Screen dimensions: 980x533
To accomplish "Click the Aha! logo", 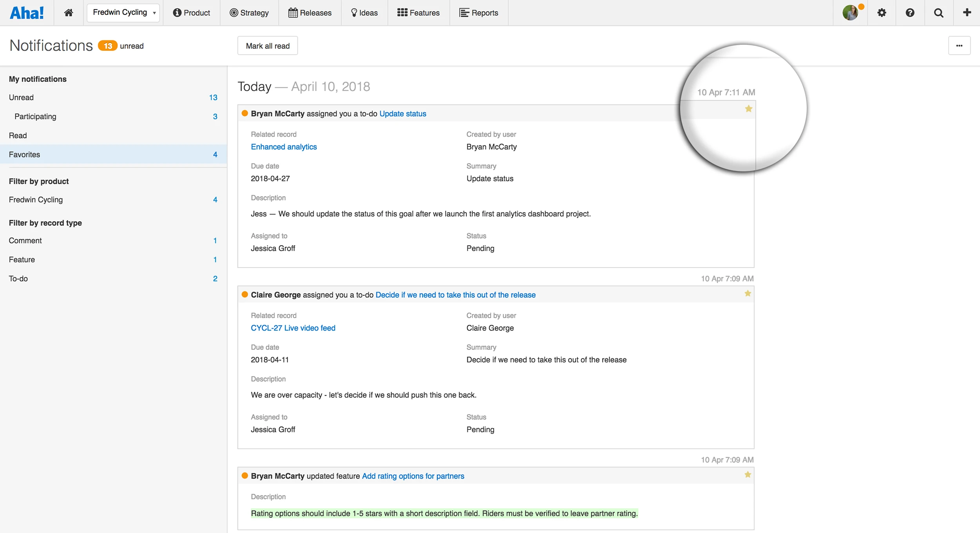I will (27, 13).
